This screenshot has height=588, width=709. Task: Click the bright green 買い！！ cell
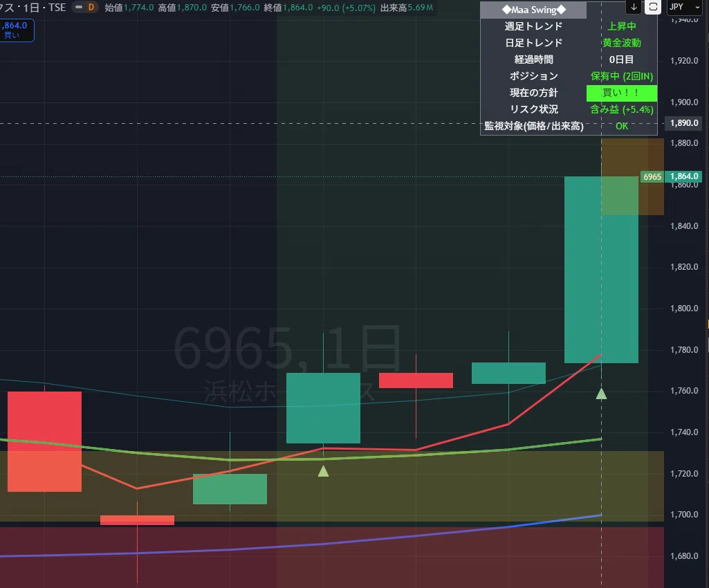tap(622, 93)
